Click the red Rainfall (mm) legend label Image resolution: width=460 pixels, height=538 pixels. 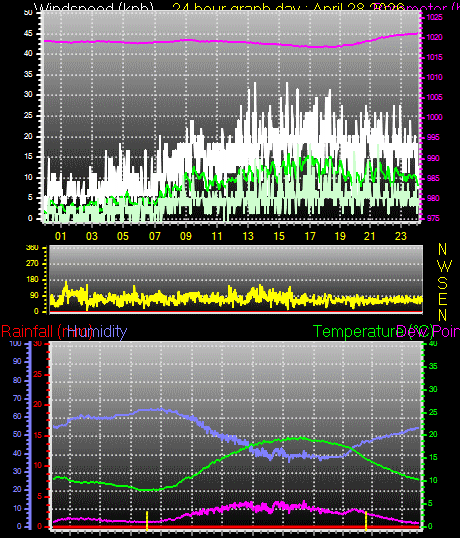point(47,332)
